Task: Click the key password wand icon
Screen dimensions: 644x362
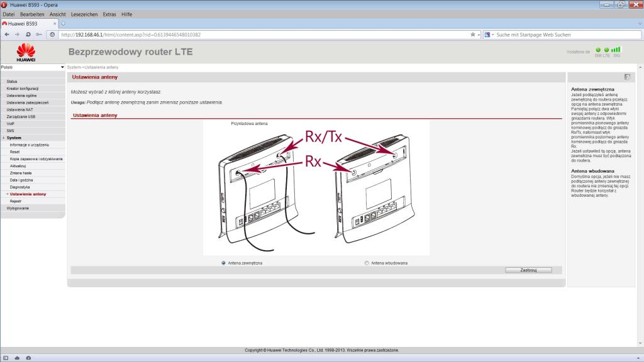Action: 39,35
